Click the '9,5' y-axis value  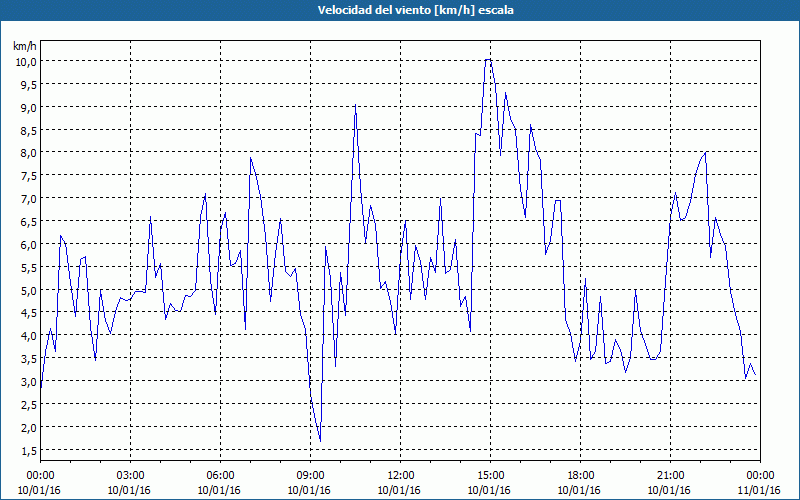pyautogui.click(x=28, y=84)
